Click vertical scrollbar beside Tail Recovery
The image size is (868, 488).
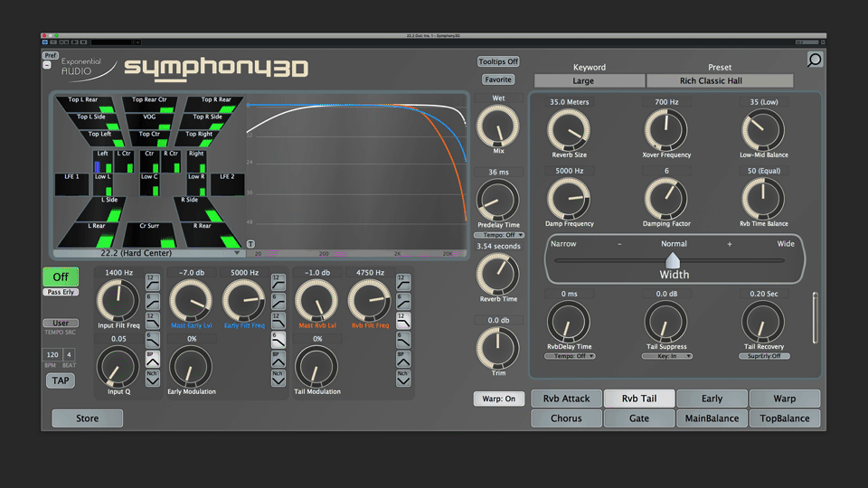coord(815,318)
